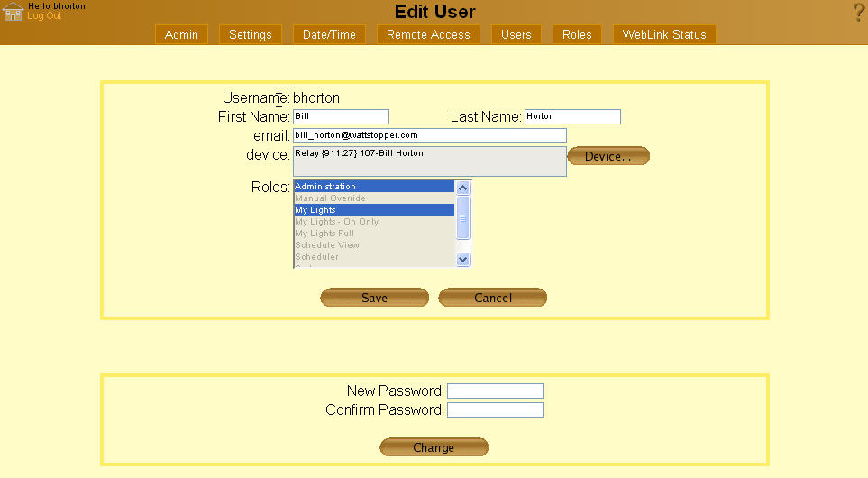Open help via the question mark icon
This screenshot has width=868, height=478.
[860, 13]
